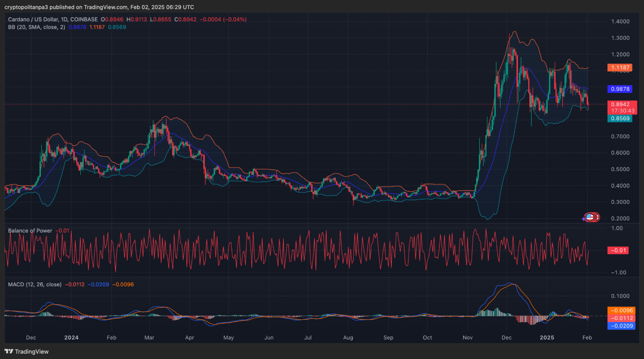Viewport: 644px width, 359px height.
Task: Click the 1.2000 price scale label
Action: (x=620, y=54)
